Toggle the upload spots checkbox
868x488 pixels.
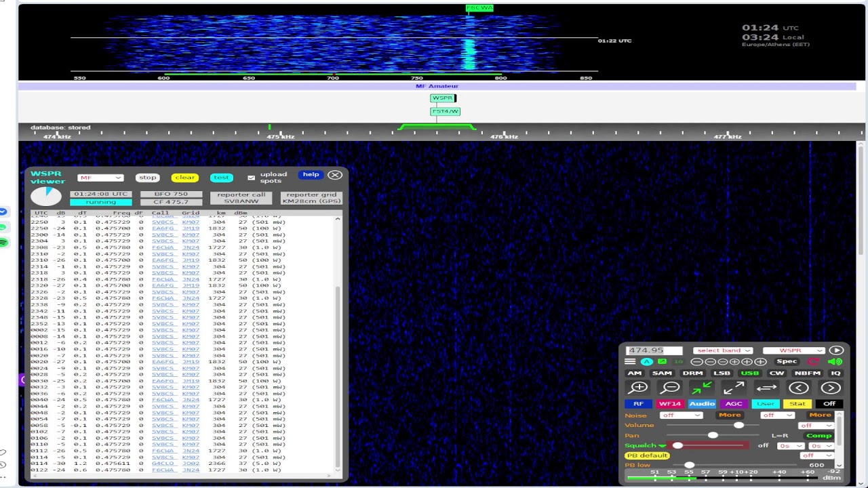(x=251, y=178)
